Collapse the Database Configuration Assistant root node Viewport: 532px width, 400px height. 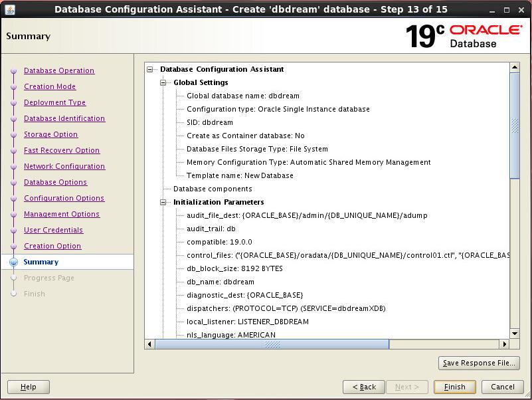coord(151,69)
